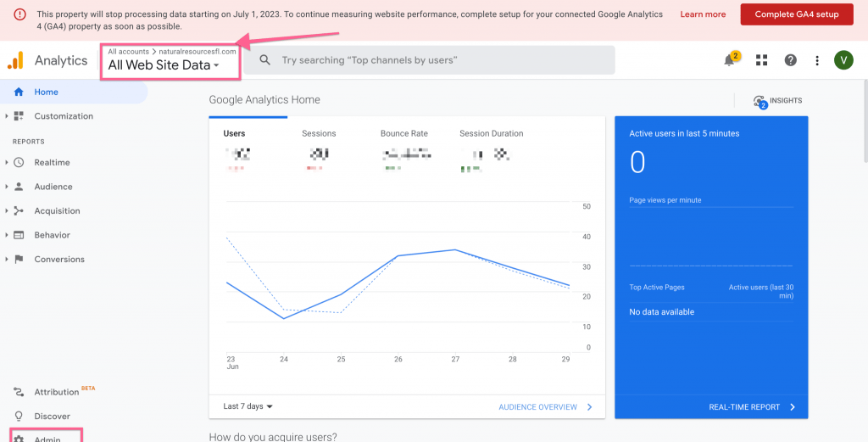868x442 pixels.
Task: Click the Admin gear icon
Action: click(19, 439)
